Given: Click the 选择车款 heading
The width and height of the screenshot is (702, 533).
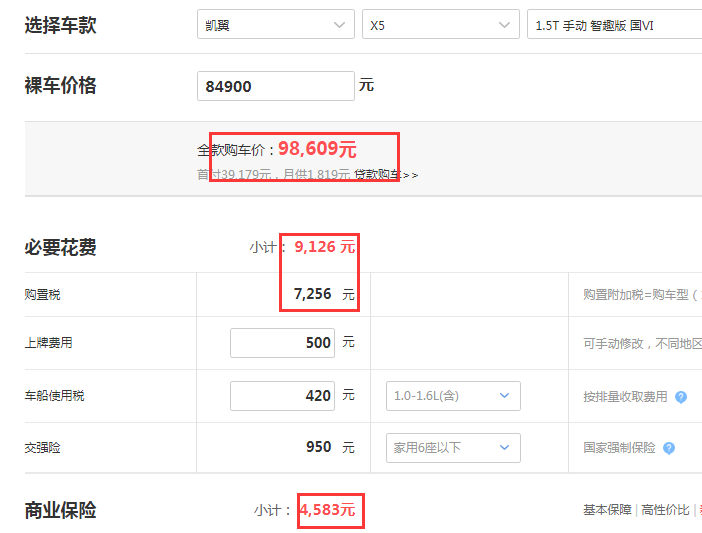Looking at the screenshot, I should pyautogui.click(x=60, y=25).
